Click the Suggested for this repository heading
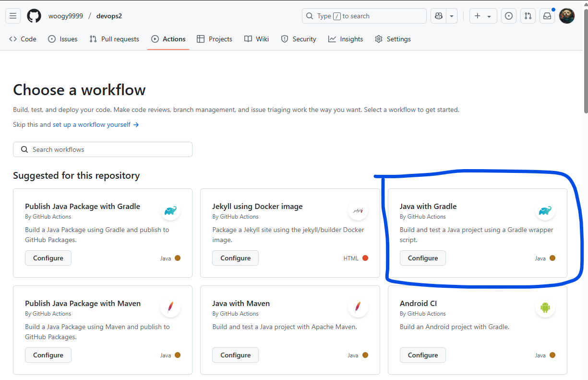The image size is (588, 380). point(76,175)
